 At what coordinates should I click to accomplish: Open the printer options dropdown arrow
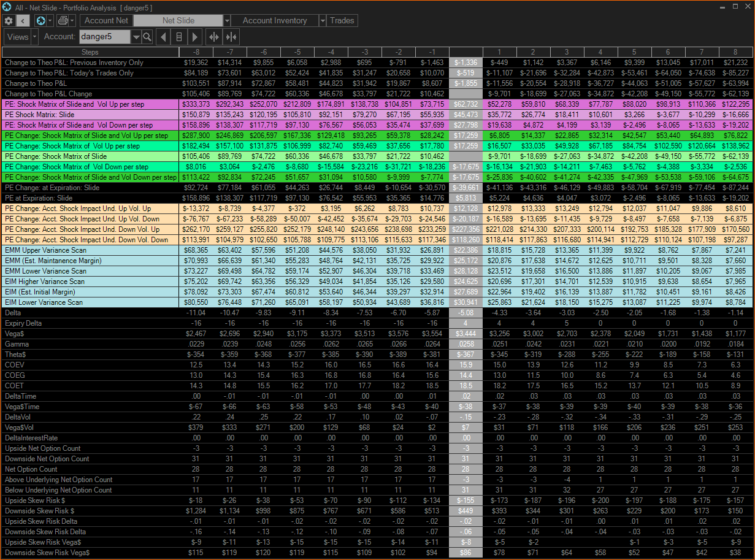click(x=72, y=21)
